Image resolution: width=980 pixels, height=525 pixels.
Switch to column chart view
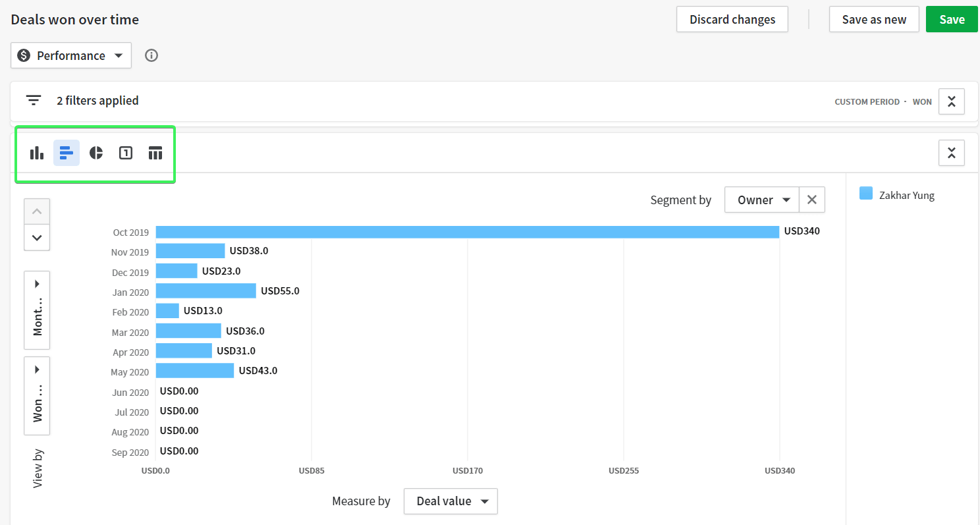(37, 153)
